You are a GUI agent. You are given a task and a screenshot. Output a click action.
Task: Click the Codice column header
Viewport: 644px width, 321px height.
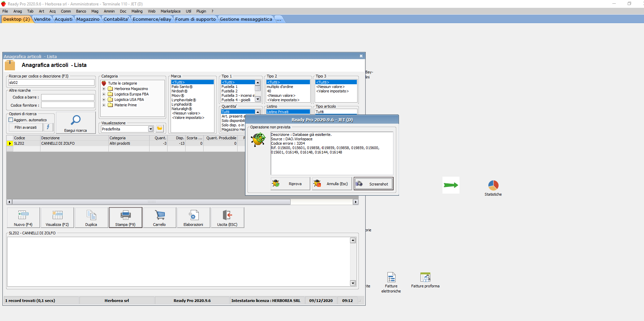click(x=27, y=138)
